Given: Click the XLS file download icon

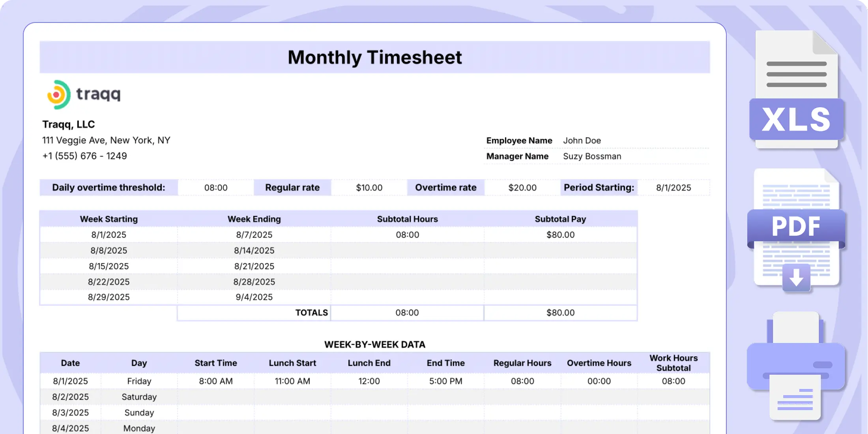Looking at the screenshot, I should (x=797, y=90).
